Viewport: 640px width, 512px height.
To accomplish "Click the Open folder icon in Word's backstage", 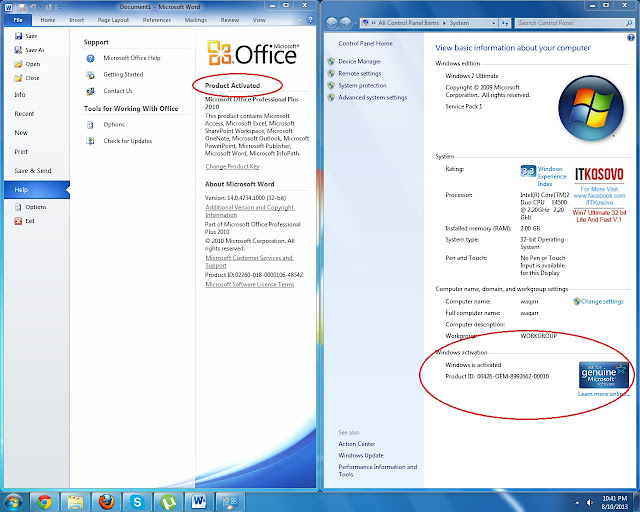I will coord(18,64).
